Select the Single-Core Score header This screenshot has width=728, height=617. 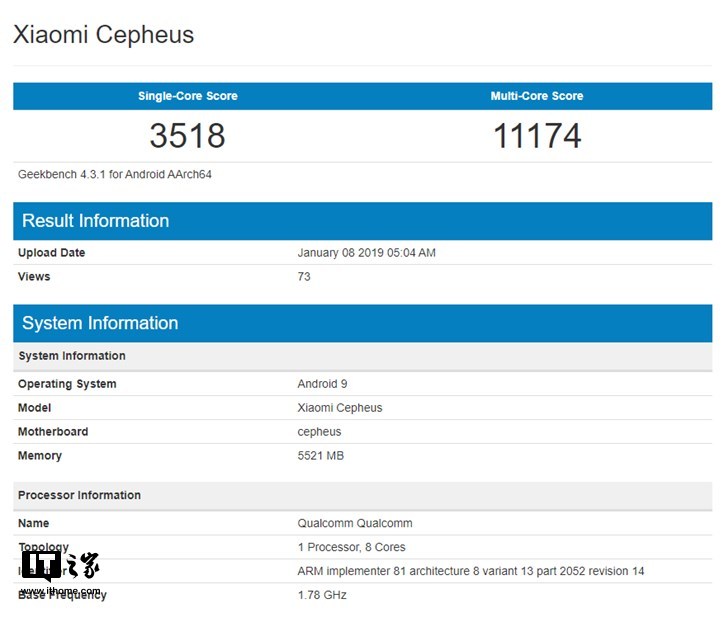click(x=188, y=96)
